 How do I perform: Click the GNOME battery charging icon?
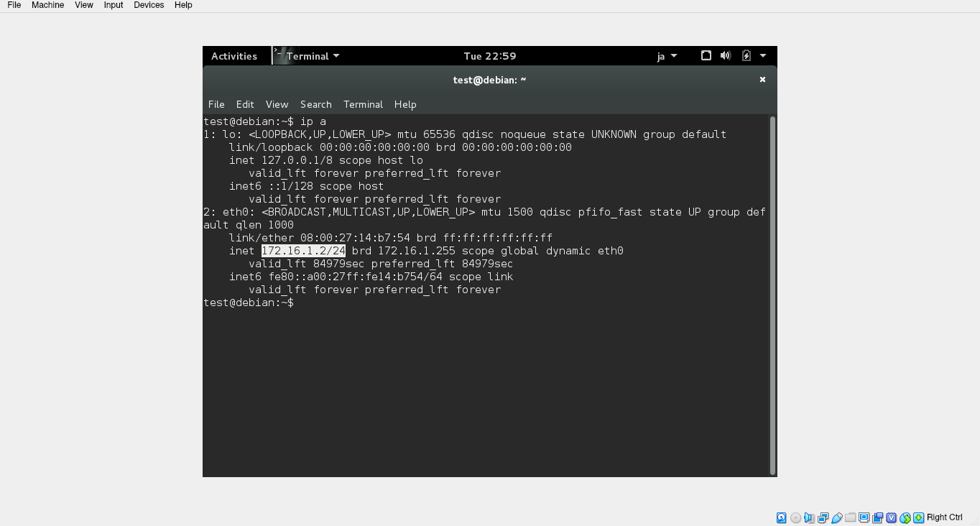[x=746, y=55]
